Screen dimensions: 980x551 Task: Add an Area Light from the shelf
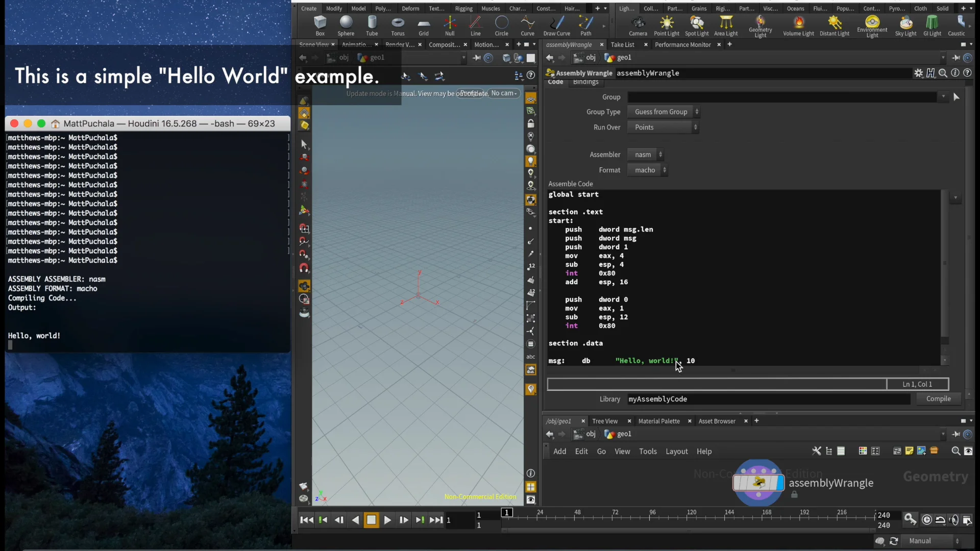tap(726, 26)
